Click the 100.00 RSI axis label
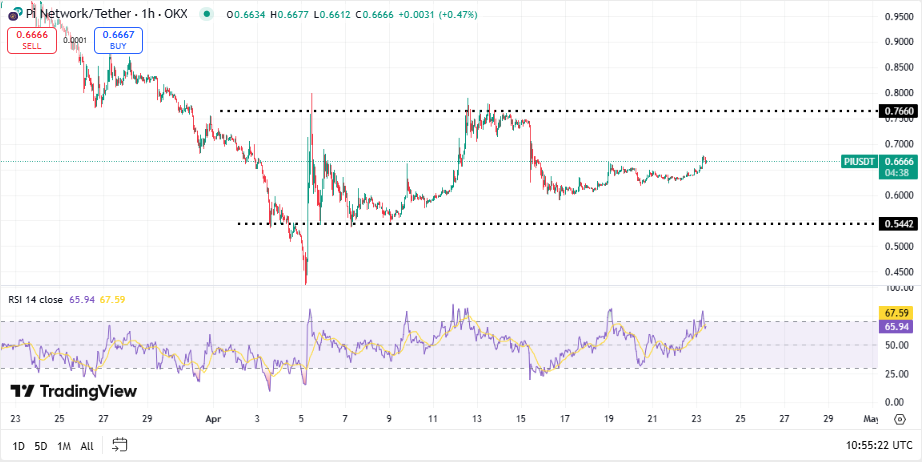The width and height of the screenshot is (922, 462). [x=899, y=288]
